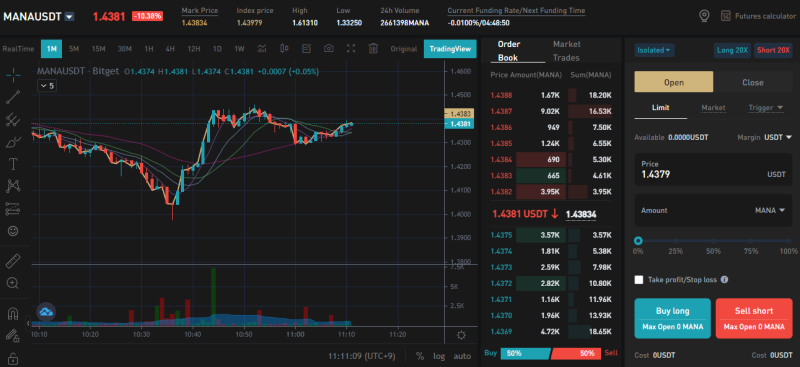Click the Sell short button

pyautogui.click(x=754, y=318)
